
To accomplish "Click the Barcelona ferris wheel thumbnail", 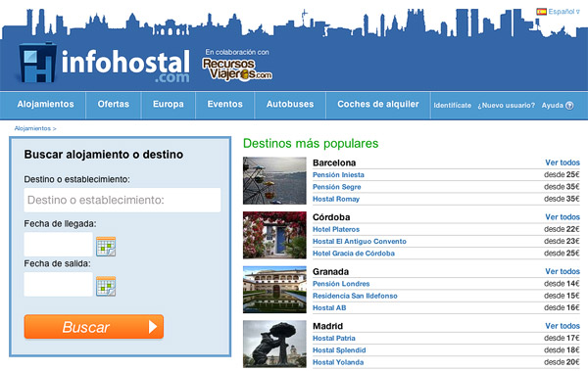I will tap(274, 181).
